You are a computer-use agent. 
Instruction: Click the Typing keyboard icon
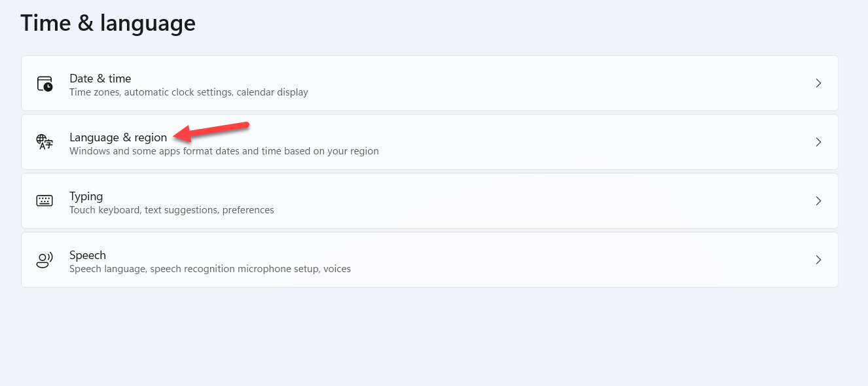point(45,201)
